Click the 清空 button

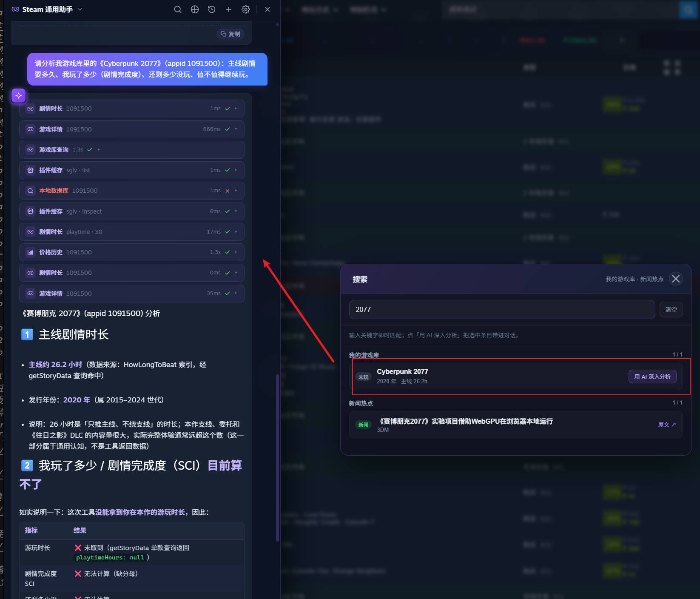(x=671, y=309)
